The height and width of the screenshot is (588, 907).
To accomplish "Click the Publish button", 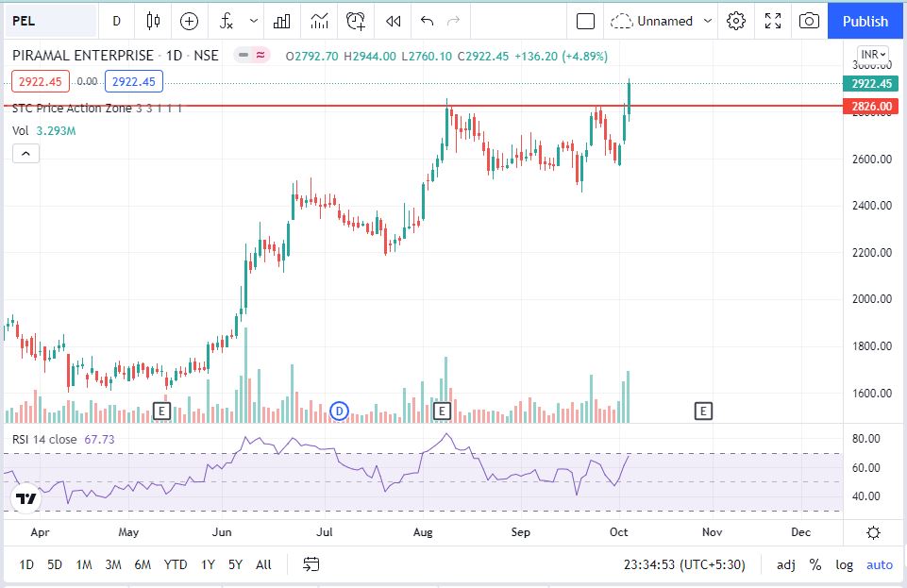I will [865, 21].
